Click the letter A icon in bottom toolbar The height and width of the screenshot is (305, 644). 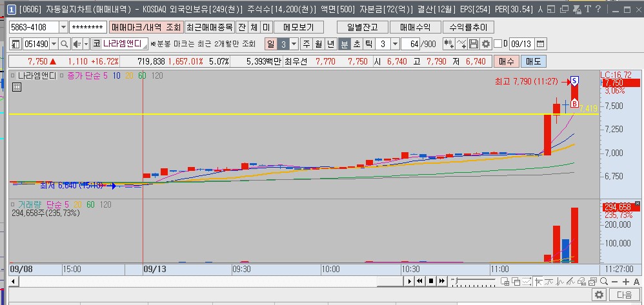[637, 281]
